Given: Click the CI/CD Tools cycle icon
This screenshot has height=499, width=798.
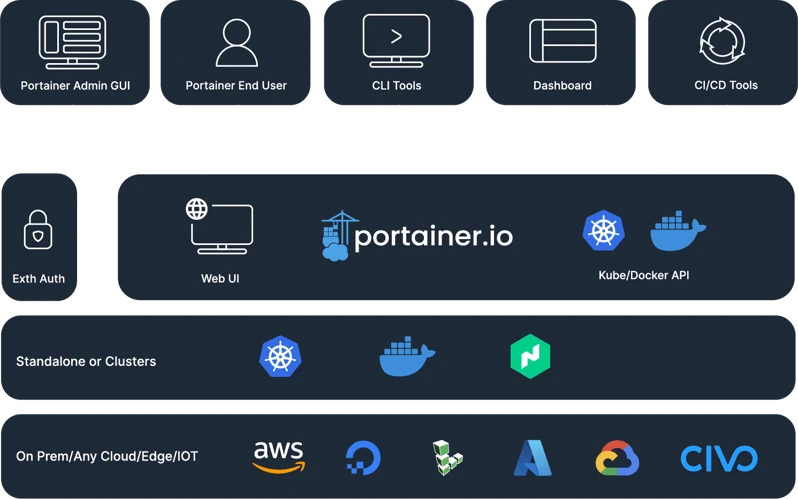Looking at the screenshot, I should (x=721, y=41).
